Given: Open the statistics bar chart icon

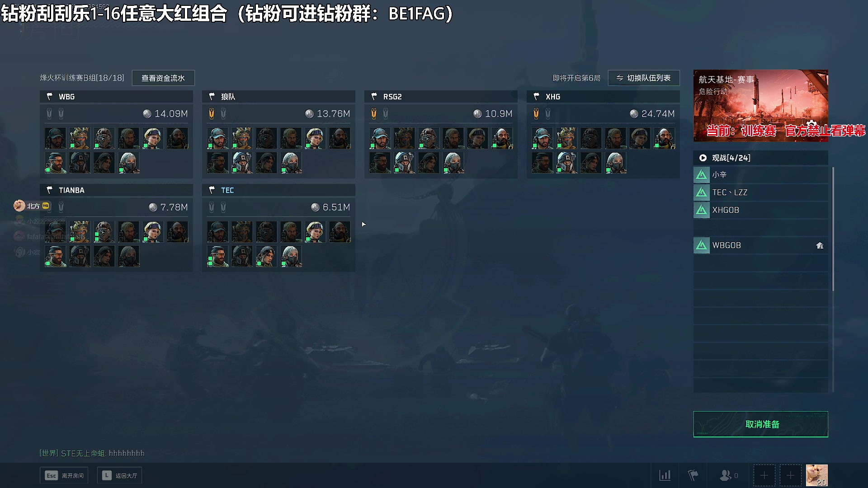Looking at the screenshot, I should pyautogui.click(x=665, y=475).
